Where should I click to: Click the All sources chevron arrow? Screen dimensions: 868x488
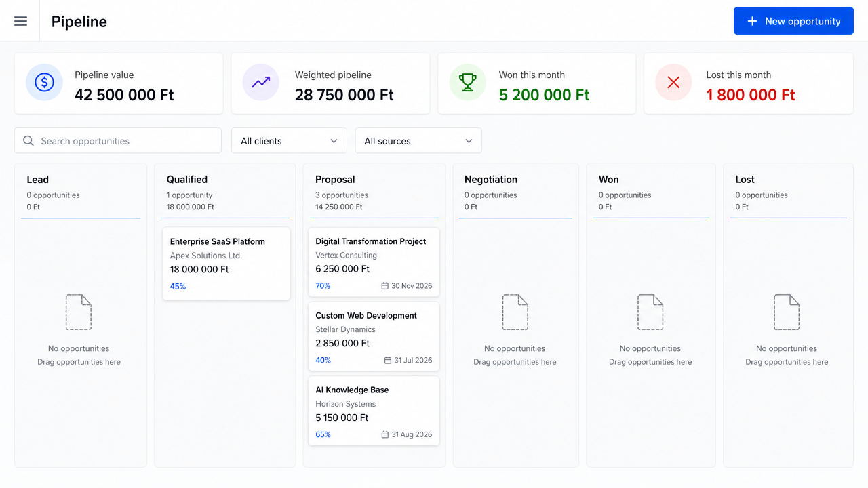(469, 141)
